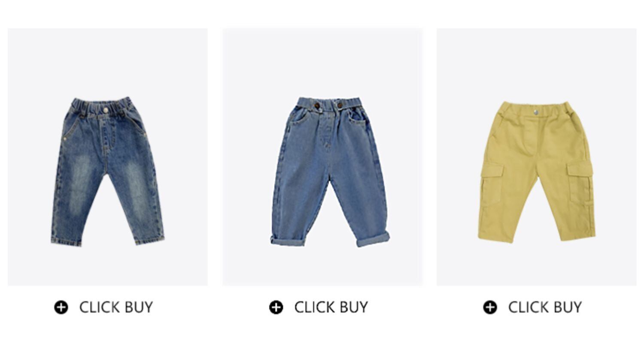Viewport: 644px width, 343px height.
Task: Click the left-side cargo pocket on the yellow pants
Action: [x=492, y=185]
